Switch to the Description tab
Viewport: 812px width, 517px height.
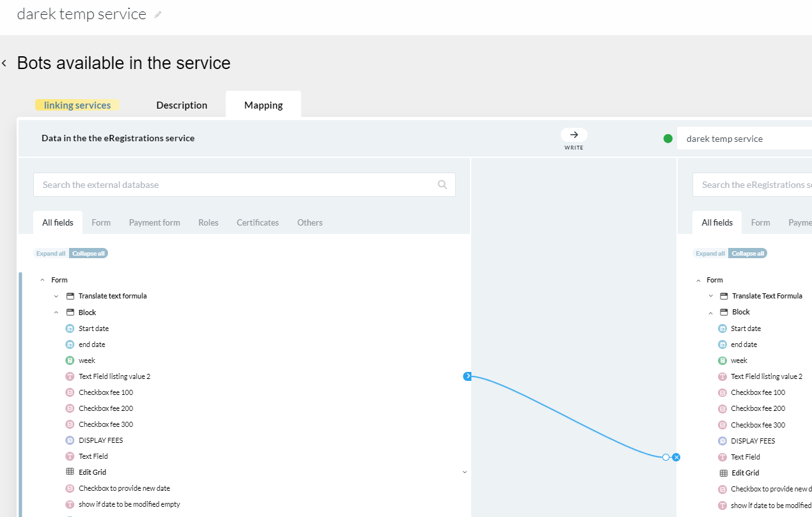(182, 105)
